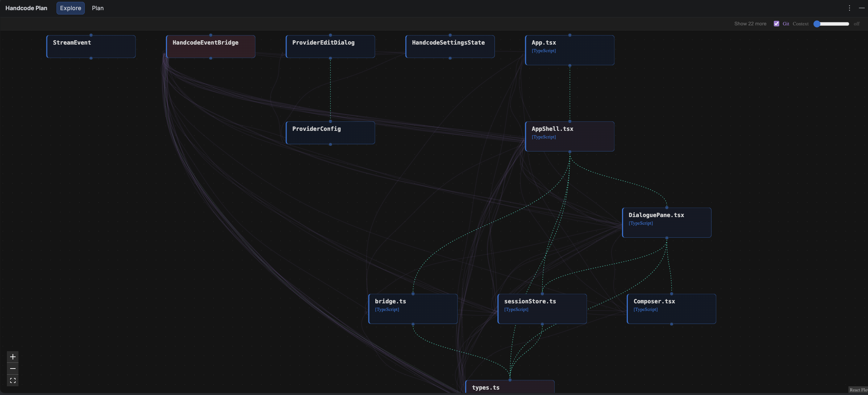Image resolution: width=868 pixels, height=395 pixels.
Task: Click the bottom handle of StreamEvent node
Action: [x=91, y=58]
